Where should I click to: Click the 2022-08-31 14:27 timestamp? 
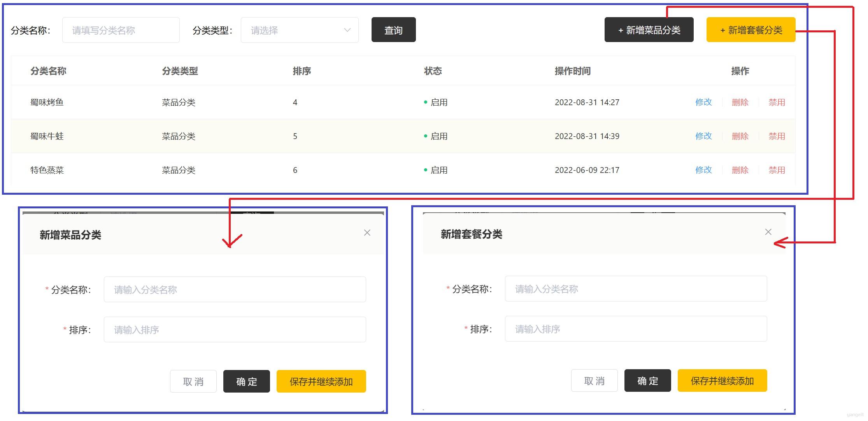[587, 102]
